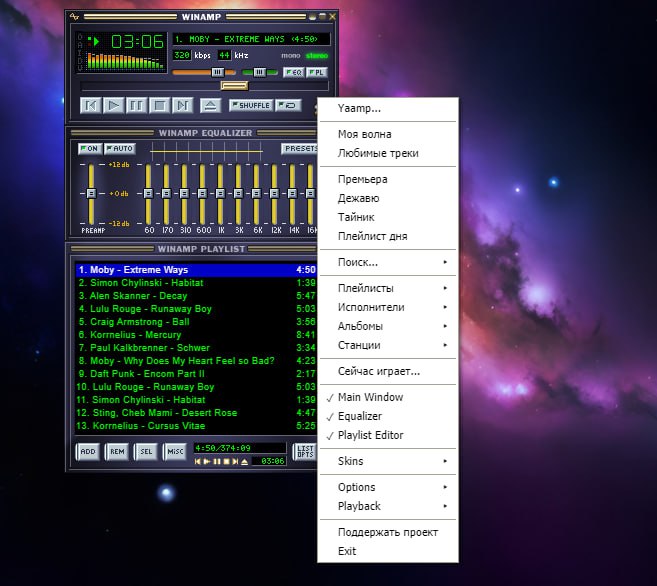Toggle the equalizer ON button
Image resolution: width=657 pixels, height=586 pixels.
pyautogui.click(x=90, y=149)
